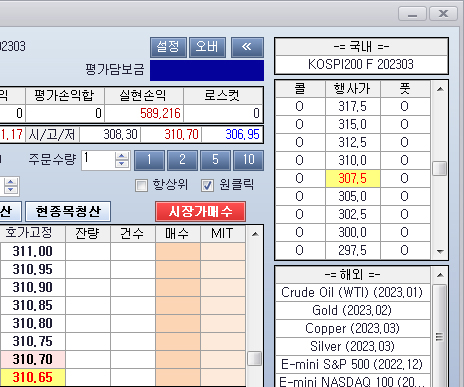Collapse panel with the « button

(x=247, y=47)
